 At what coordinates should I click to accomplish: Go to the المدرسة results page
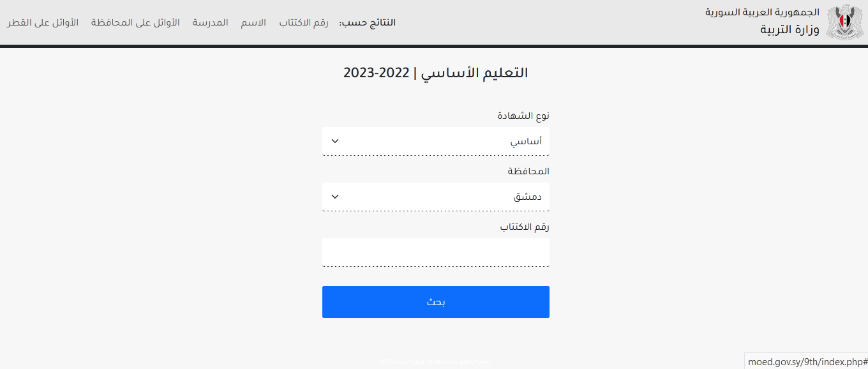pyautogui.click(x=210, y=23)
